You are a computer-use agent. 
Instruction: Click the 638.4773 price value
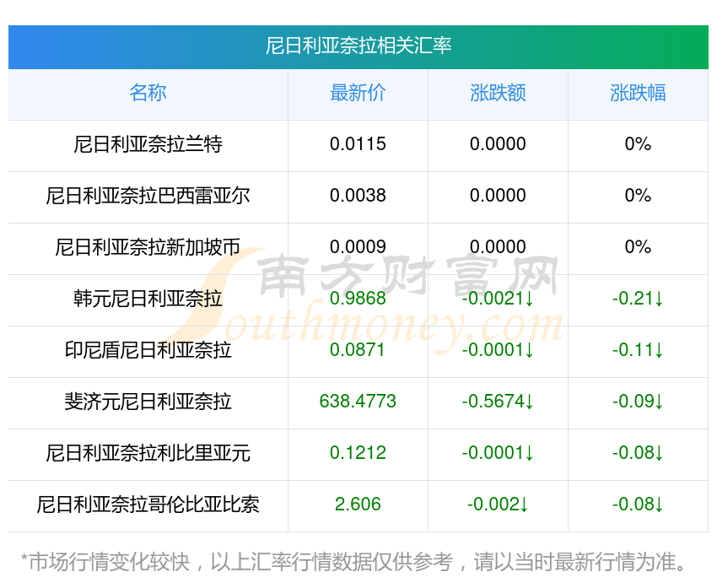coord(358,402)
